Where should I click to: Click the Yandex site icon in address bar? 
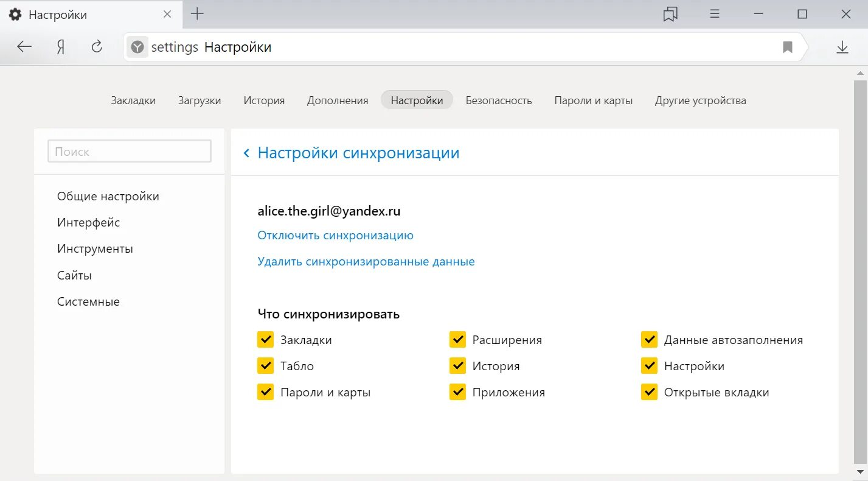click(x=138, y=47)
